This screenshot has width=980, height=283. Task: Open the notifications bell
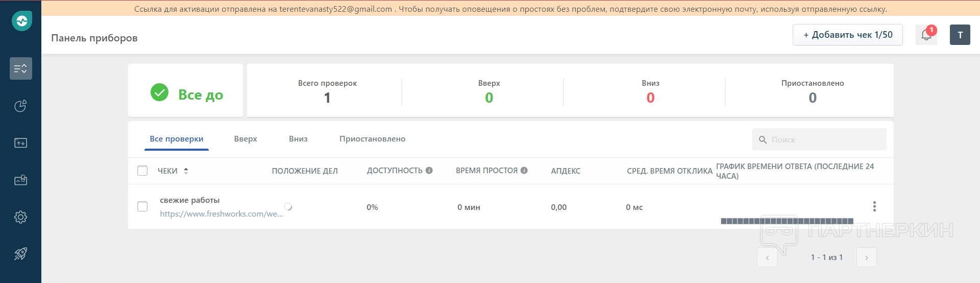926,35
